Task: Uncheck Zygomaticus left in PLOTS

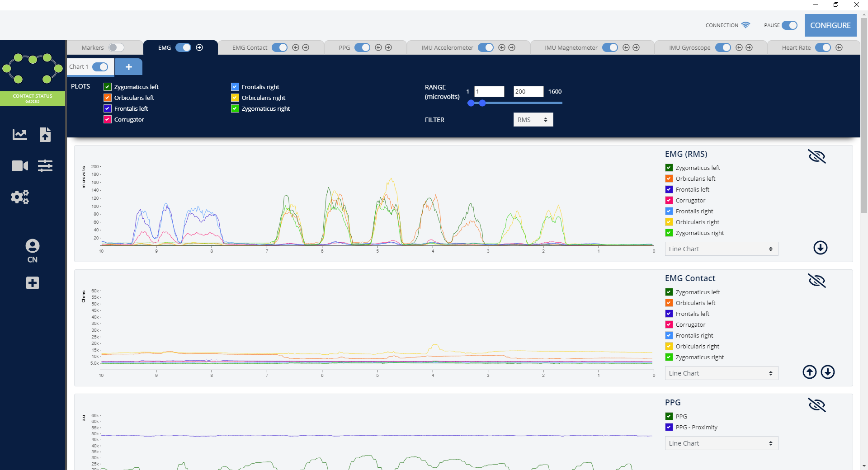Action: tap(108, 87)
